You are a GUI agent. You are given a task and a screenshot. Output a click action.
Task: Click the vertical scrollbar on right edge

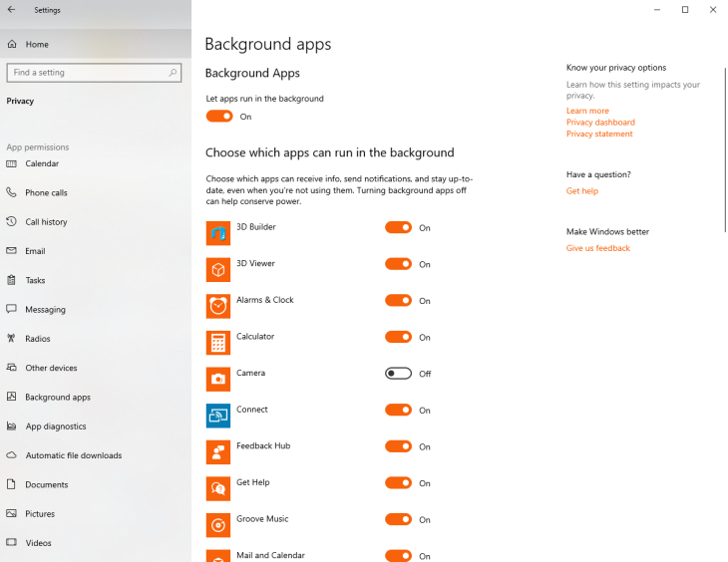[x=725, y=149]
